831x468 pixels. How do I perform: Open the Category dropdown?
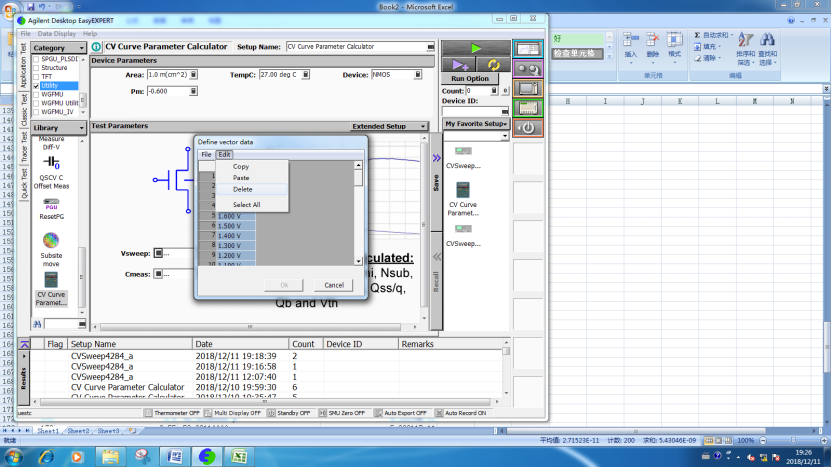58,48
